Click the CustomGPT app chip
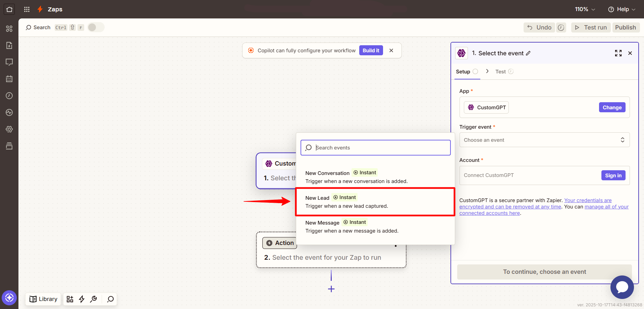Screen dimensions: 644x309 [486, 107]
